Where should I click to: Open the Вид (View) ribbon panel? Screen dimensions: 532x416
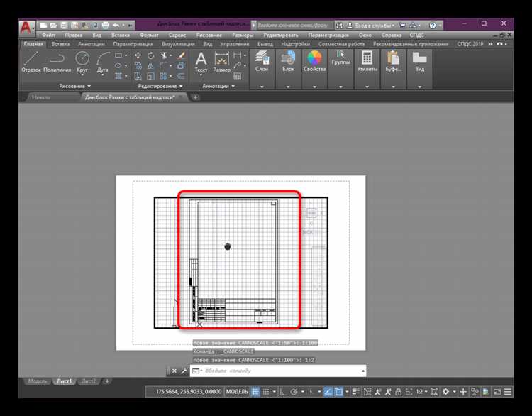click(x=420, y=62)
